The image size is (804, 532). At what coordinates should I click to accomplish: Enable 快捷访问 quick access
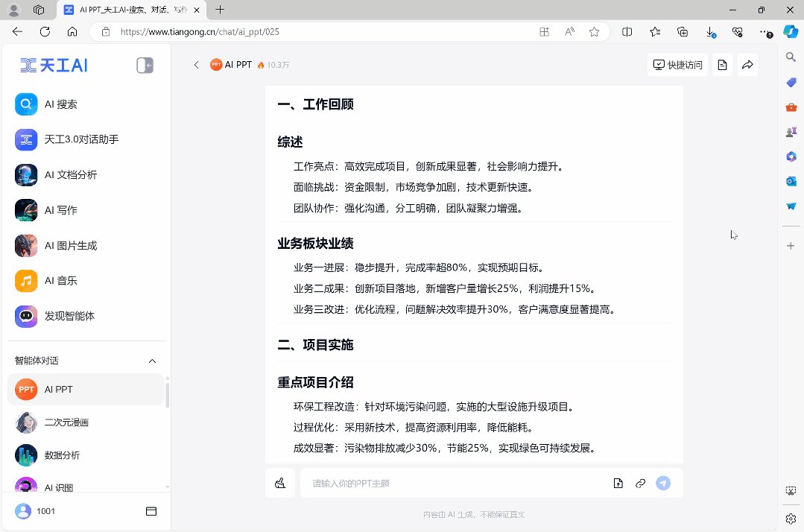(x=677, y=65)
